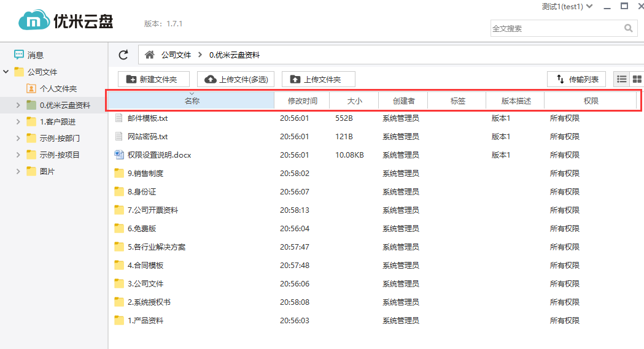Select the 权限设置说明.docx file icon

coord(119,155)
